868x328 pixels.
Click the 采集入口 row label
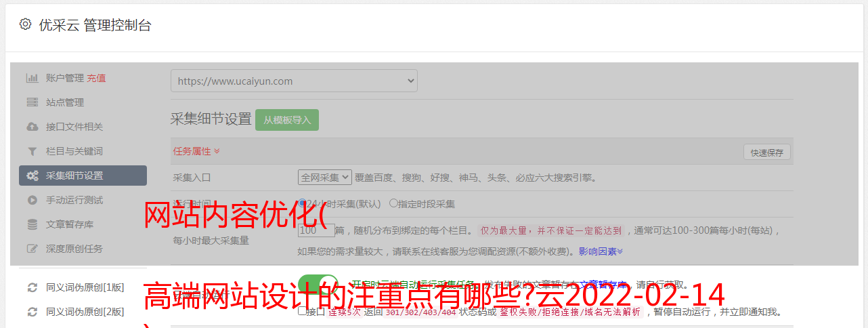pos(192,178)
